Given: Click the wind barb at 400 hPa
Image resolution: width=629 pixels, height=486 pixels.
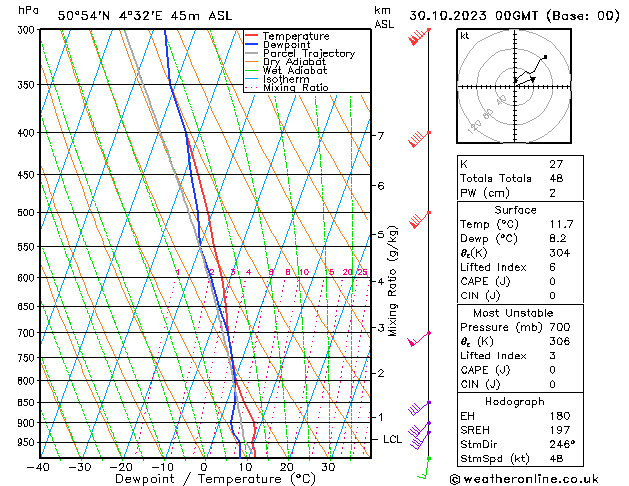Looking at the screenshot, I should (421, 138).
